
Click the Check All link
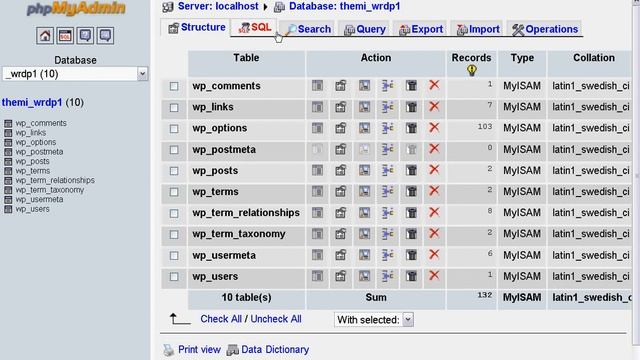pos(221,319)
